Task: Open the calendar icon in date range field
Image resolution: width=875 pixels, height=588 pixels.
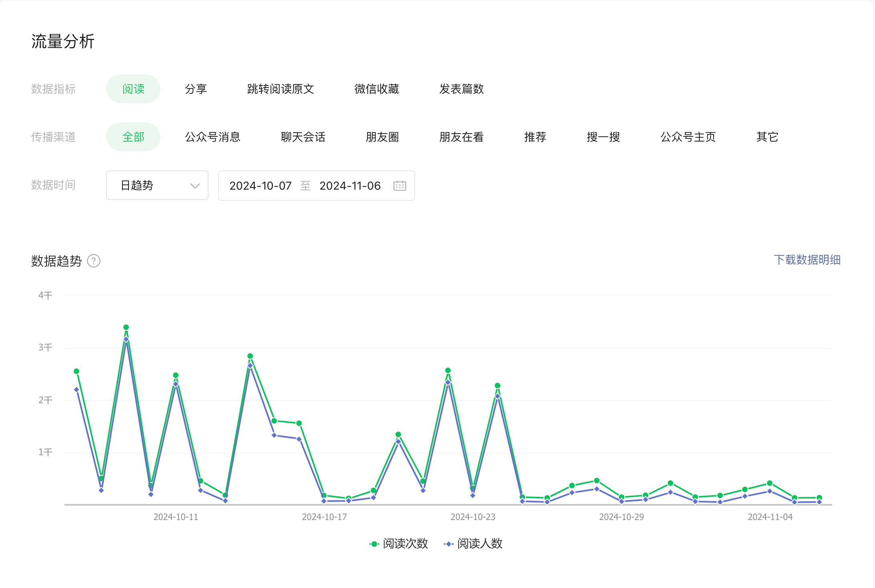Action: tap(399, 186)
